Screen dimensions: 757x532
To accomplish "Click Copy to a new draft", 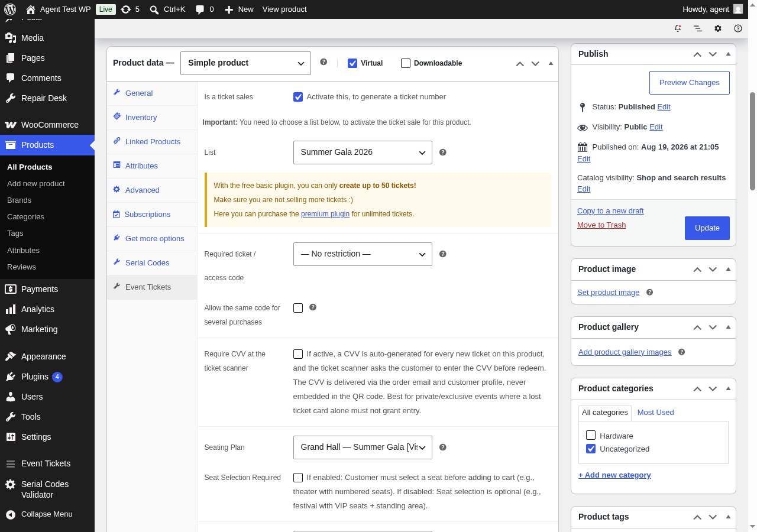I will pyautogui.click(x=610, y=210).
